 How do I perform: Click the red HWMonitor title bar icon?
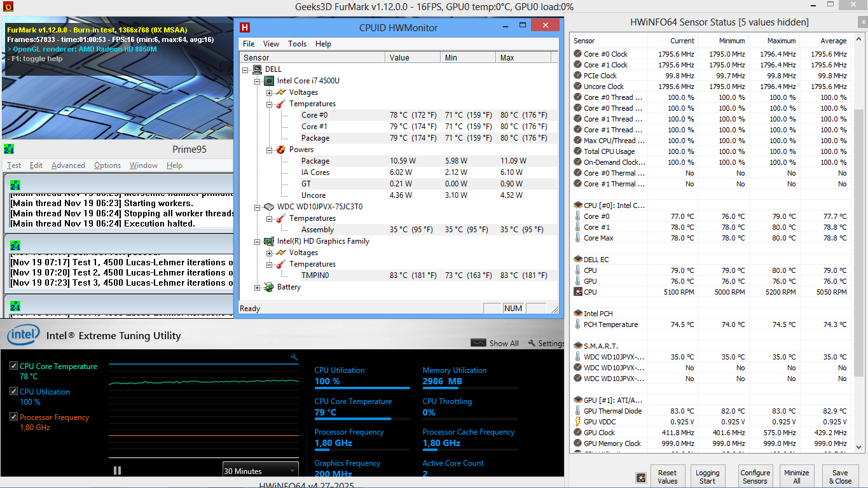(x=245, y=27)
